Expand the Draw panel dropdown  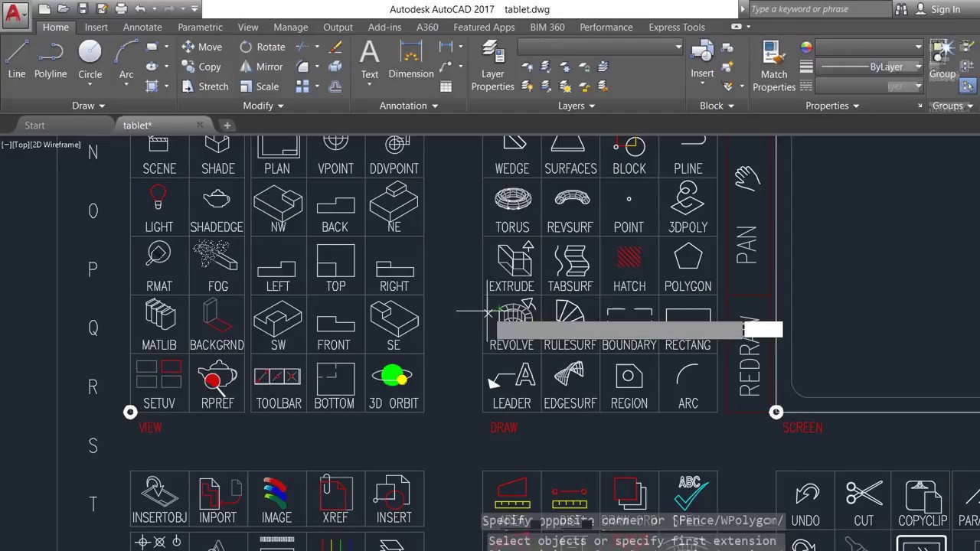coord(89,106)
